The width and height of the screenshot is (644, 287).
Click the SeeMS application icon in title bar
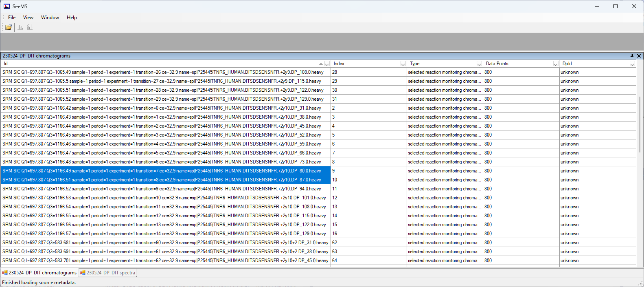[7, 6]
